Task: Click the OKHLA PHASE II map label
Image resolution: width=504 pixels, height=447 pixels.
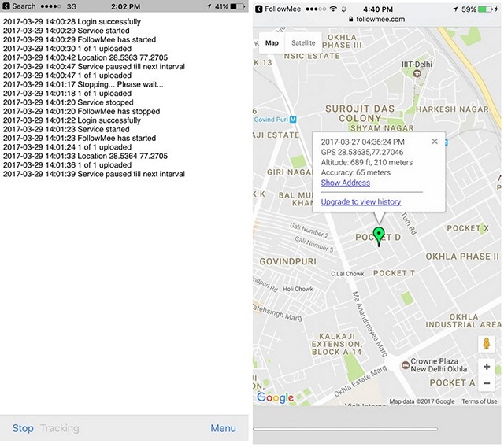Action: coord(462,257)
